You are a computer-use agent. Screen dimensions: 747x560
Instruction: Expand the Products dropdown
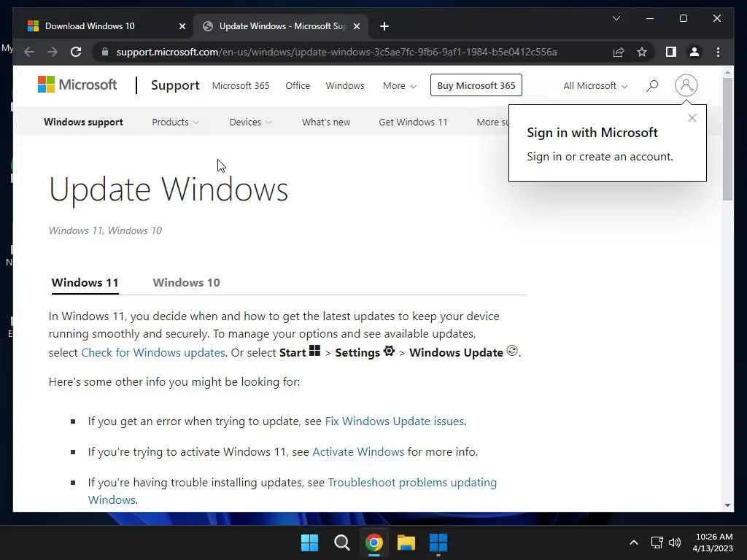[175, 122]
